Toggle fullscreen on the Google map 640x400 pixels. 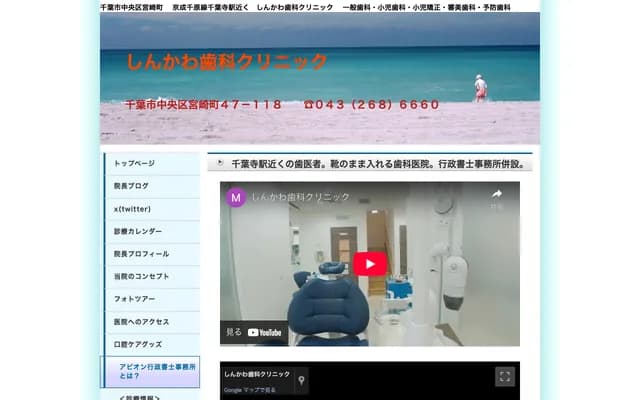tap(505, 376)
